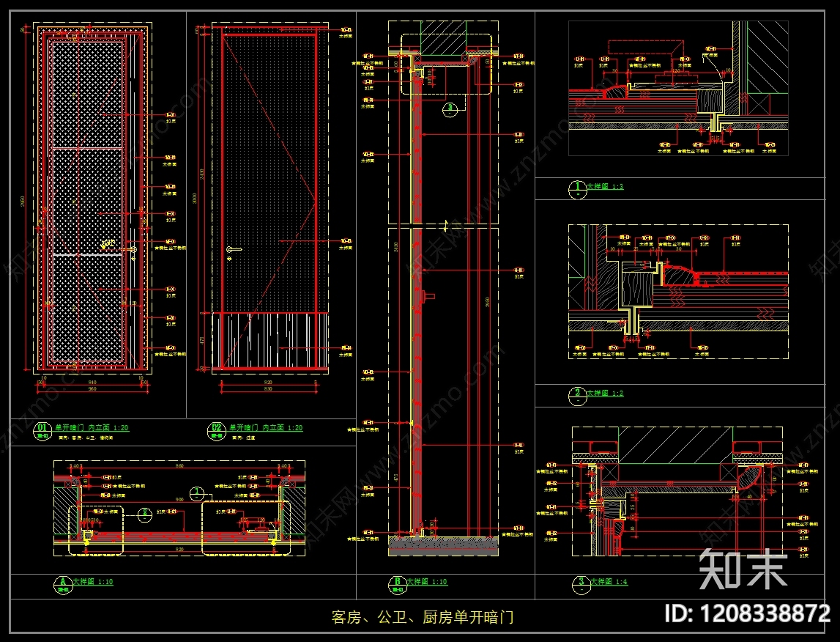This screenshot has width=840, height=642.
Task: Click callout circle 1 inside plan detail A
Action: [x=197, y=492]
